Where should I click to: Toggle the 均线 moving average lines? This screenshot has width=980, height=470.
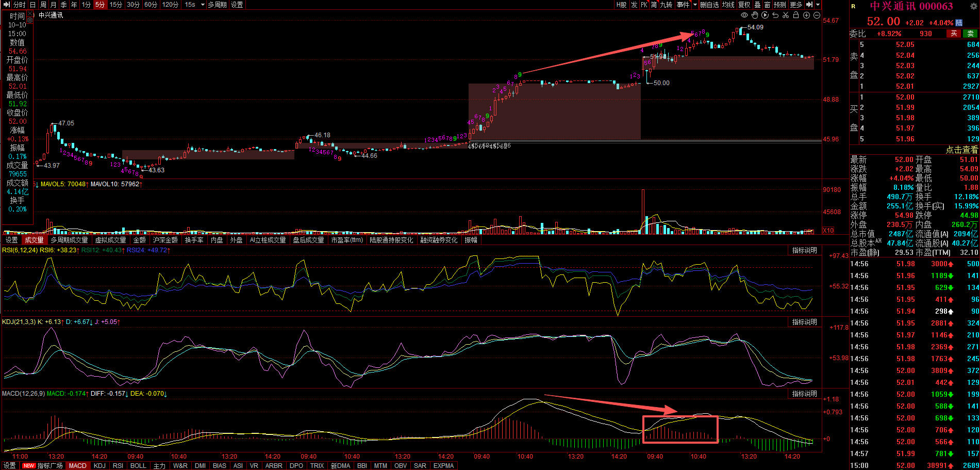pos(728,5)
